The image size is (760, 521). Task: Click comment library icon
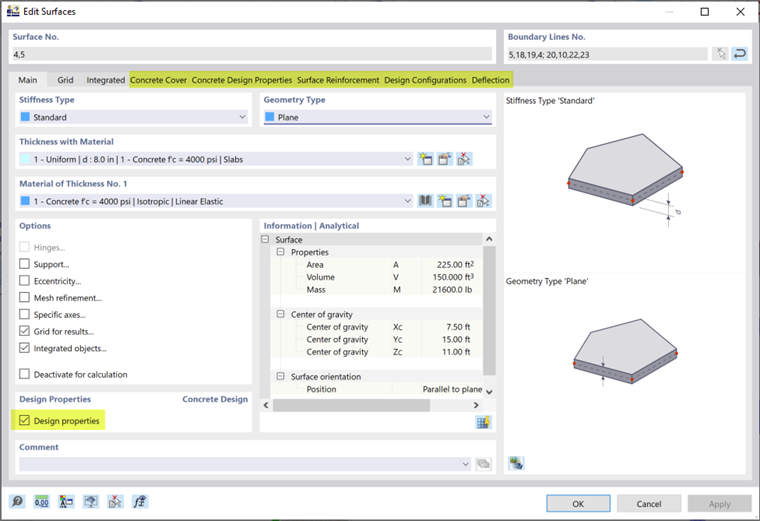coord(483,464)
